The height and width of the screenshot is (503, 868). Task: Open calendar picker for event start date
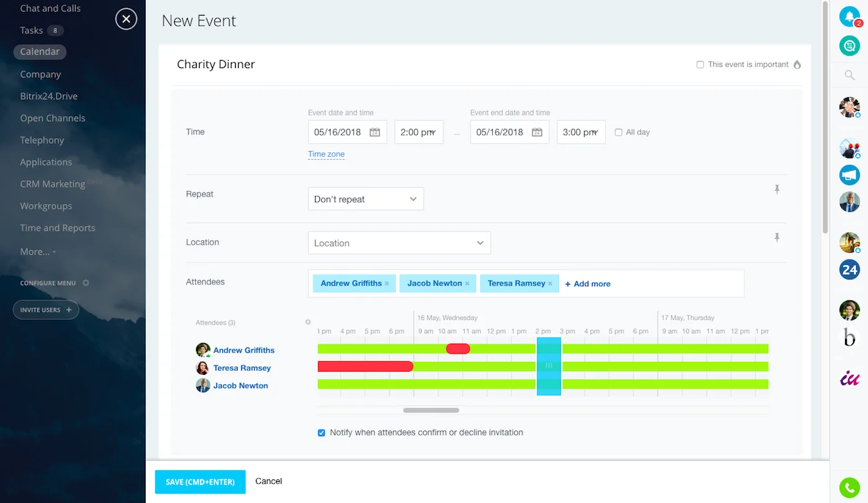374,132
